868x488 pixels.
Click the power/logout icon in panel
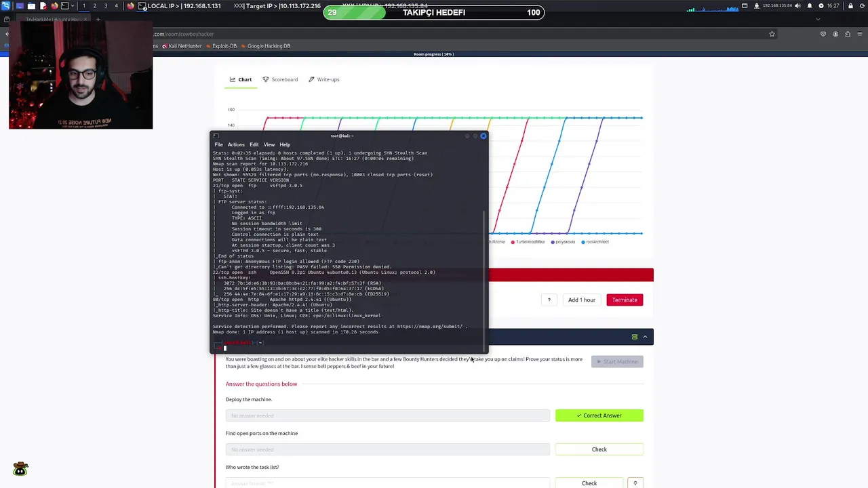point(862,6)
